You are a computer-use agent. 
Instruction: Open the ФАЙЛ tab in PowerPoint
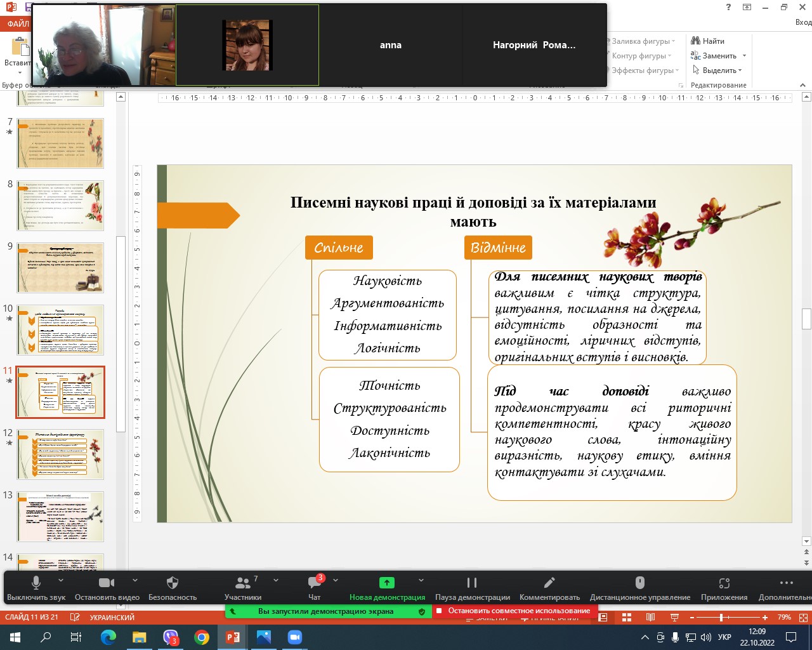pyautogui.click(x=17, y=24)
